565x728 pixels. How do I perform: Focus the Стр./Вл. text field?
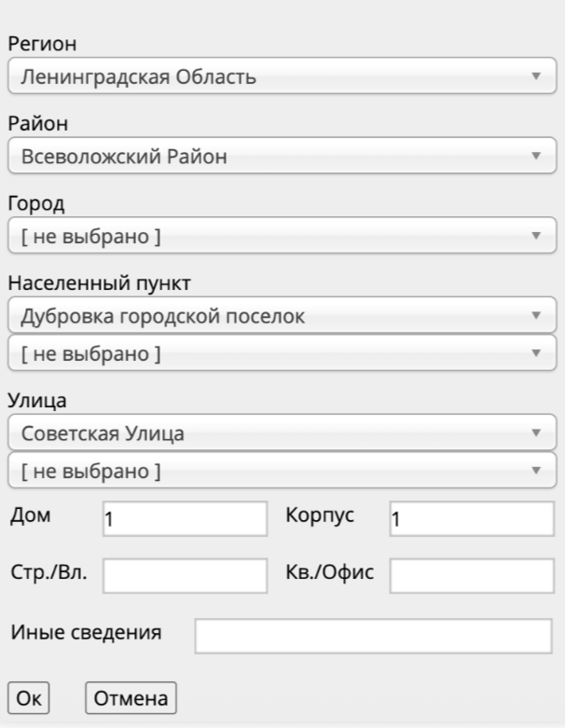185,576
